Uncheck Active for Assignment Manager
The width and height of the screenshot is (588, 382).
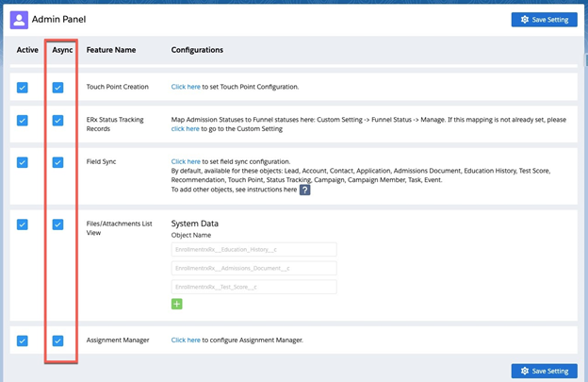pyautogui.click(x=23, y=340)
